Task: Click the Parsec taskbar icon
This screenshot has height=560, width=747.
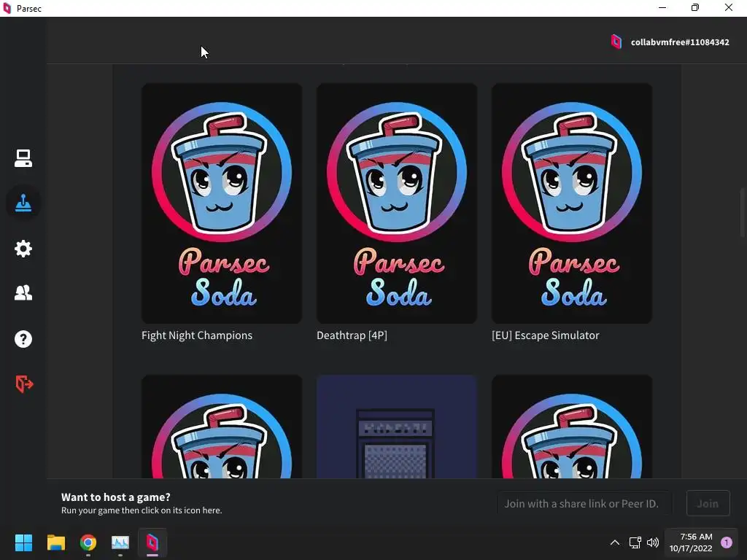Action: (152, 542)
